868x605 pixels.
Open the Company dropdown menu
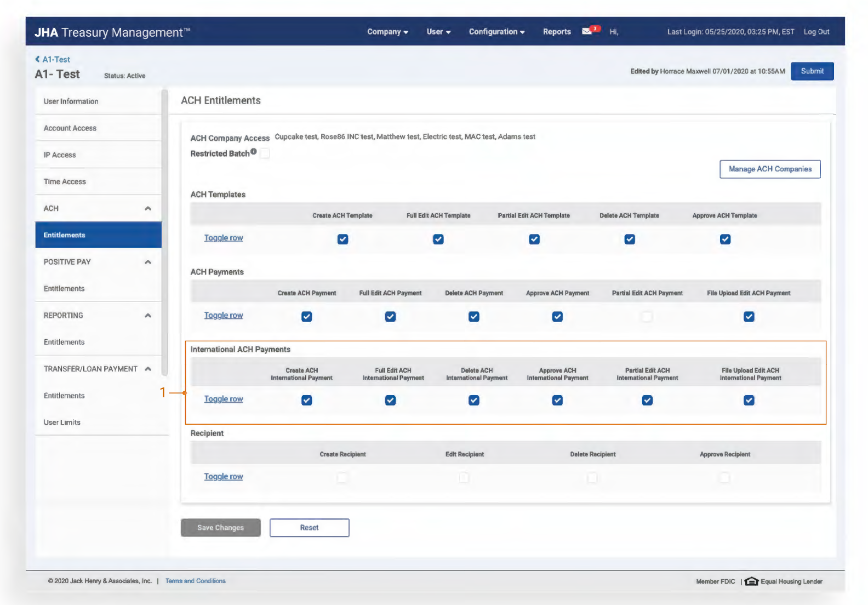pyautogui.click(x=387, y=32)
